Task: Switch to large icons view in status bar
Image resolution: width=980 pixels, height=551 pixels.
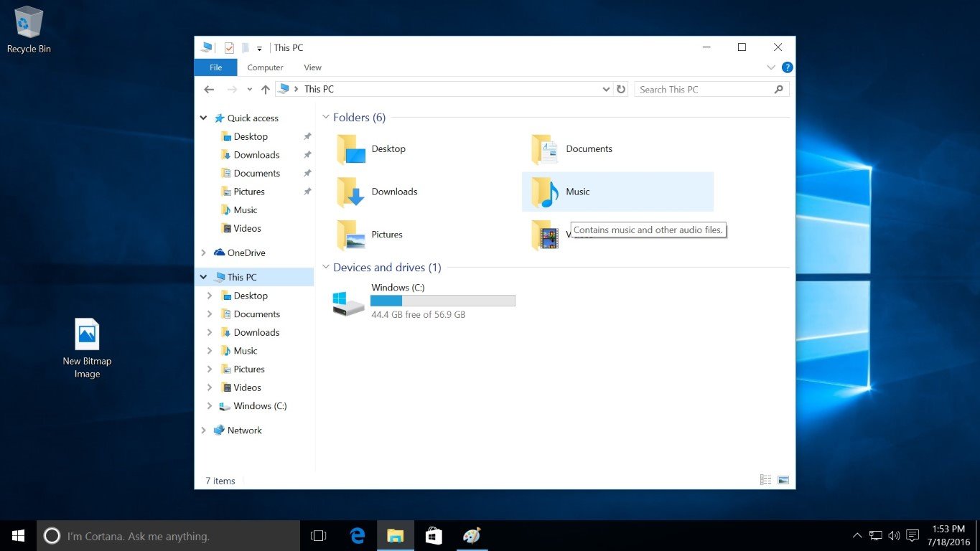Action: [x=783, y=480]
